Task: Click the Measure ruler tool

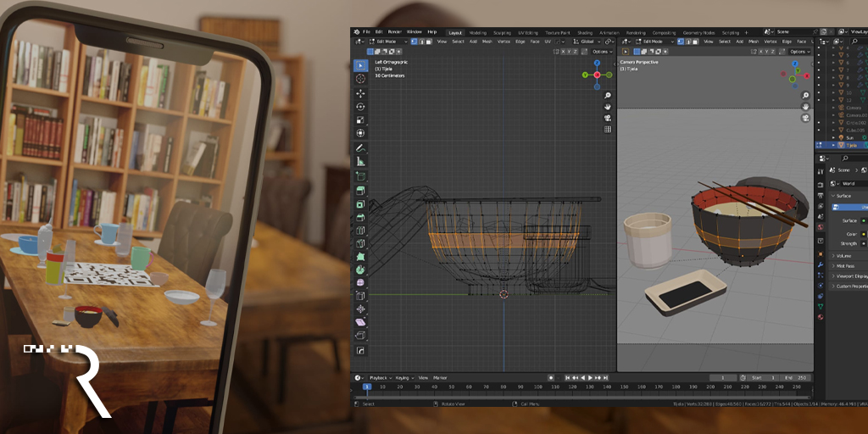Action: coord(360,161)
